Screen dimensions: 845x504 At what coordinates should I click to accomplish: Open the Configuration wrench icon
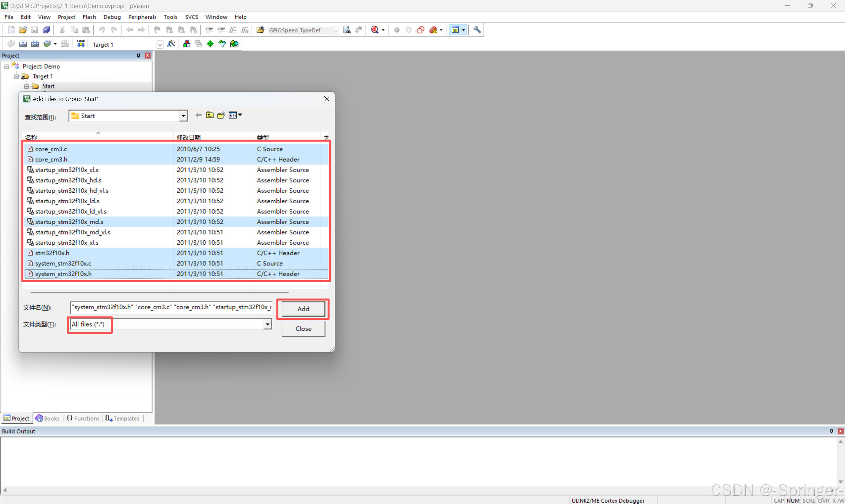click(477, 30)
